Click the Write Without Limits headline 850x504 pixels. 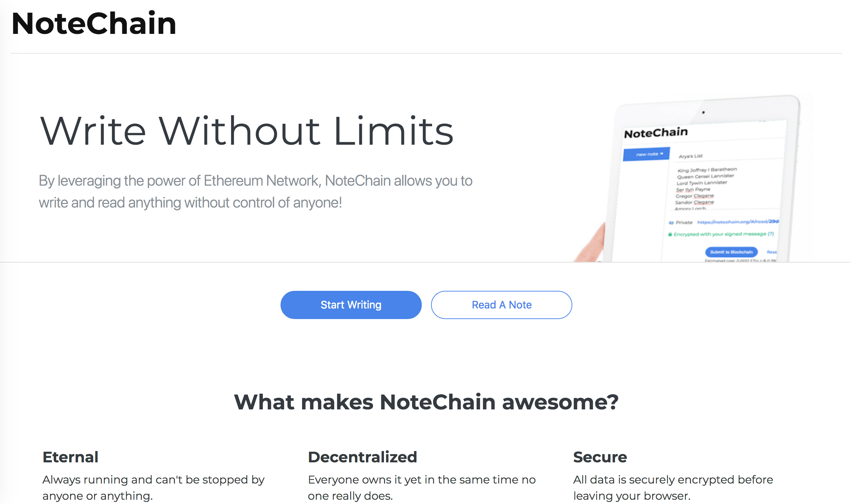[246, 131]
